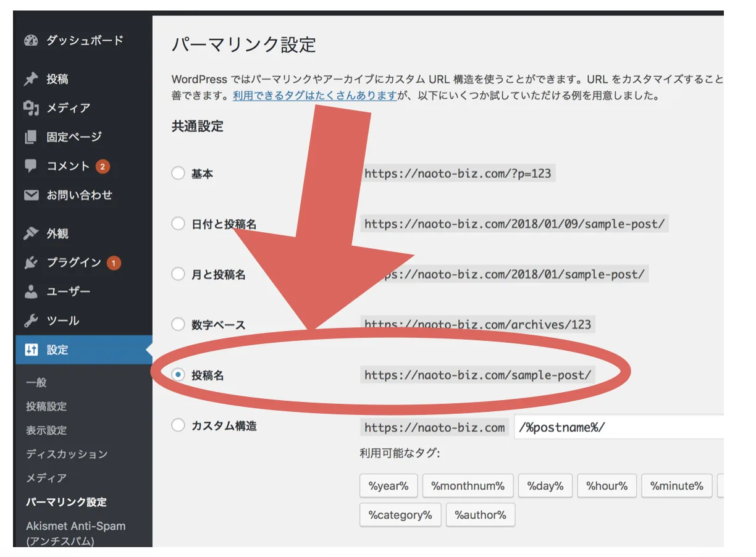Click the %day% tag button
Image resolution: width=756 pixels, height=557 pixels.
tap(545, 486)
